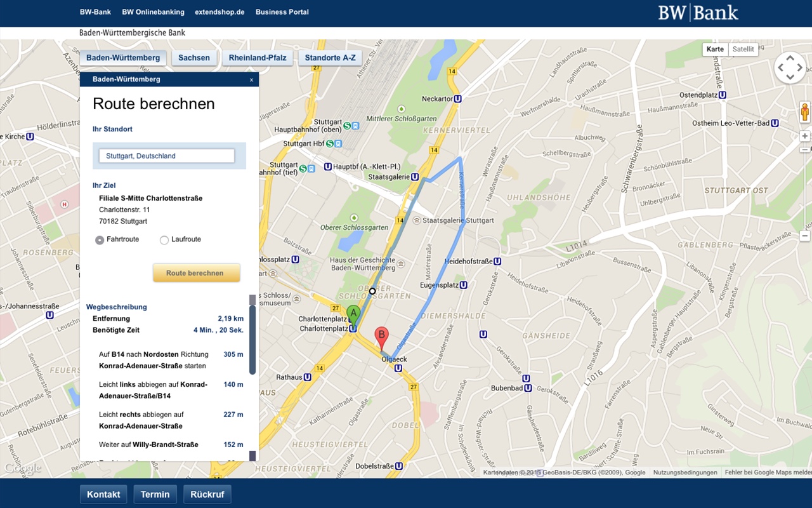This screenshot has height=508, width=812.
Task: Click the Rathaus U-Bahn station icon
Action: click(308, 377)
